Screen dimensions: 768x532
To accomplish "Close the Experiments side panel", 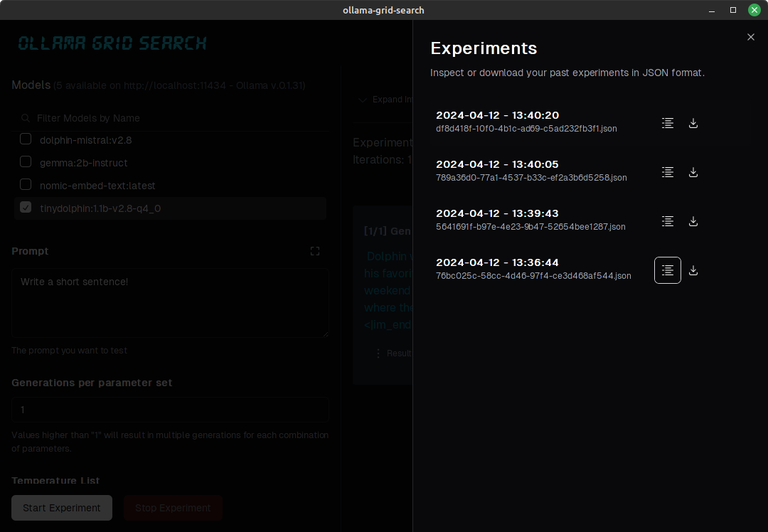I will click(751, 37).
